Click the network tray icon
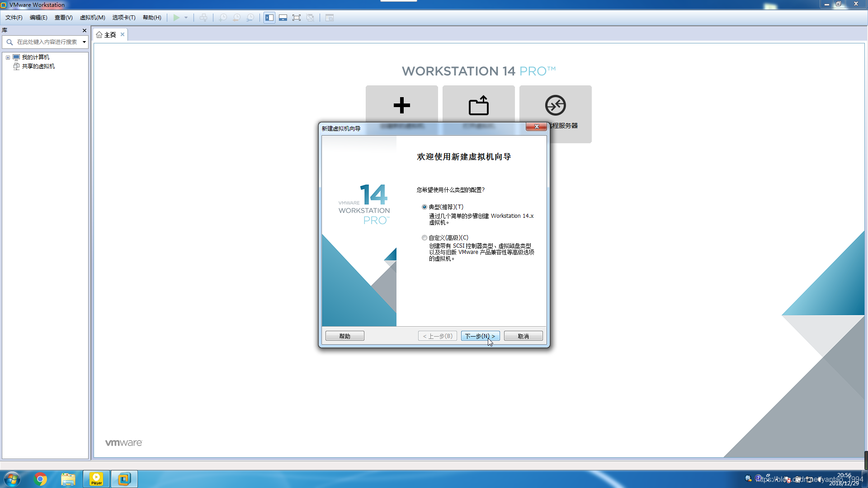The height and width of the screenshot is (488, 868). [809, 479]
